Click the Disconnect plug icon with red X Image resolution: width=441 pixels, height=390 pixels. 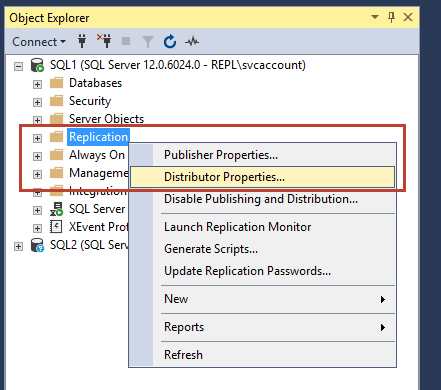(104, 41)
